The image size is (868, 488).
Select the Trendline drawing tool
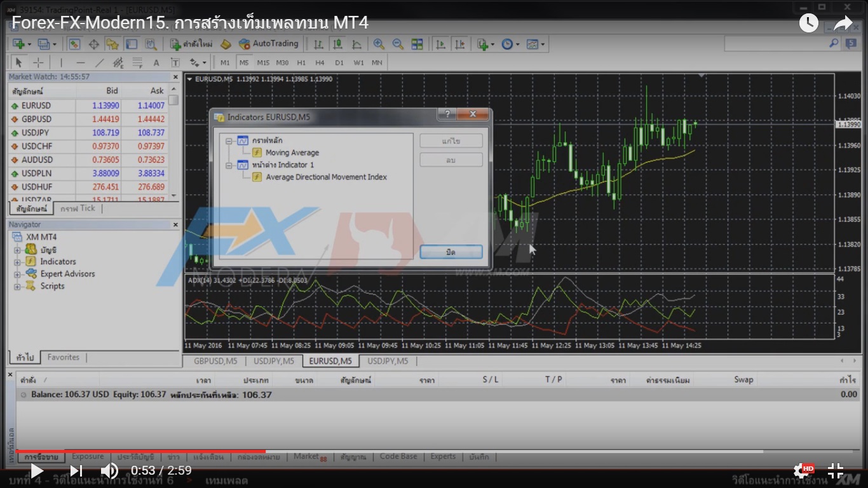[99, 62]
